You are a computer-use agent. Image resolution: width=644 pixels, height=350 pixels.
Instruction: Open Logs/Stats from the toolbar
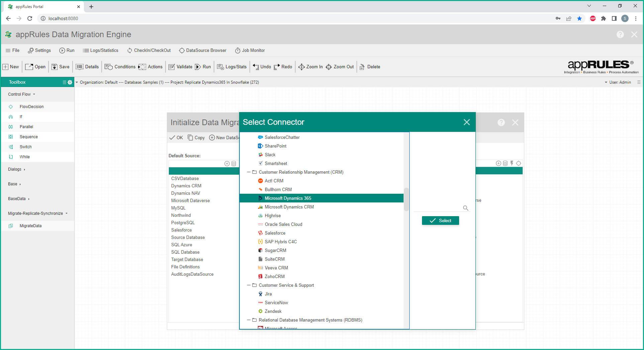[232, 67]
